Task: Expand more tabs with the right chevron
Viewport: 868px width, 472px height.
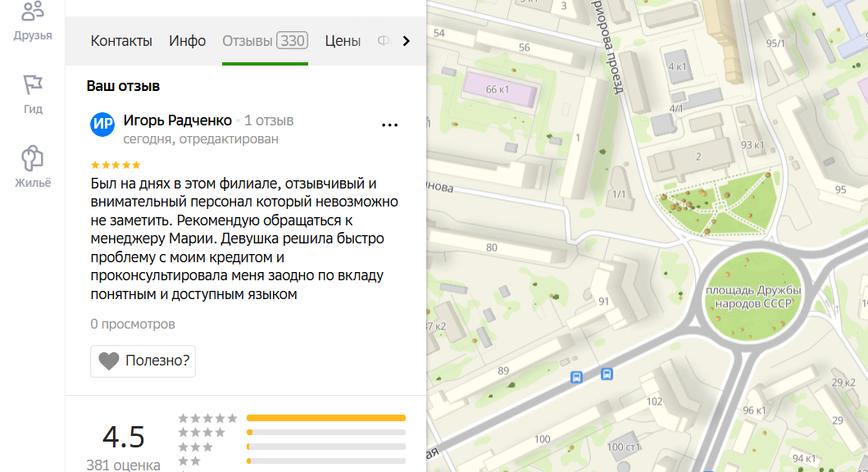Action: [x=407, y=41]
